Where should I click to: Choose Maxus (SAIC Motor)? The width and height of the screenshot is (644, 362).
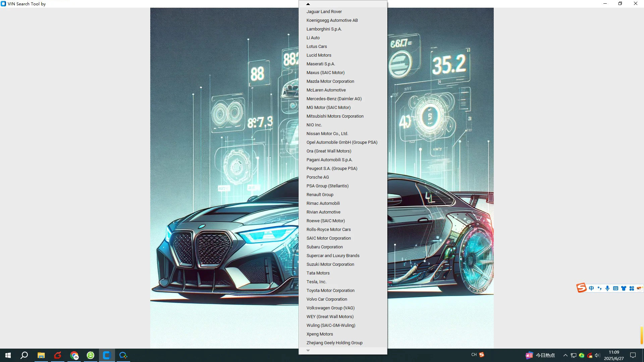click(343, 73)
